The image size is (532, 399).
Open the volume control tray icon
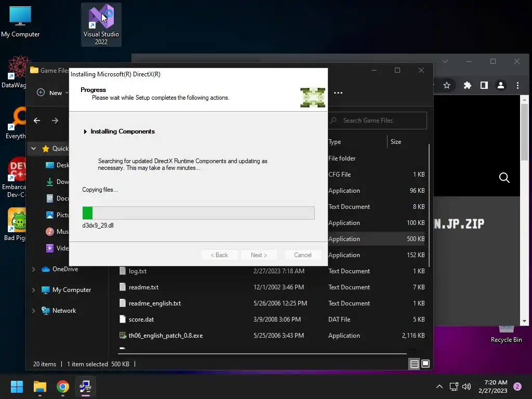(x=467, y=387)
